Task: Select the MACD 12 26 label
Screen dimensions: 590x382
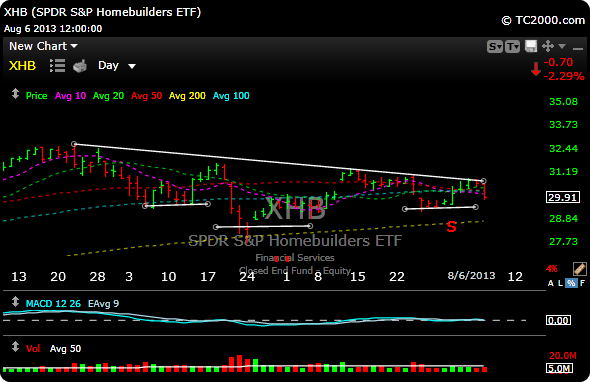Action: pos(53,304)
